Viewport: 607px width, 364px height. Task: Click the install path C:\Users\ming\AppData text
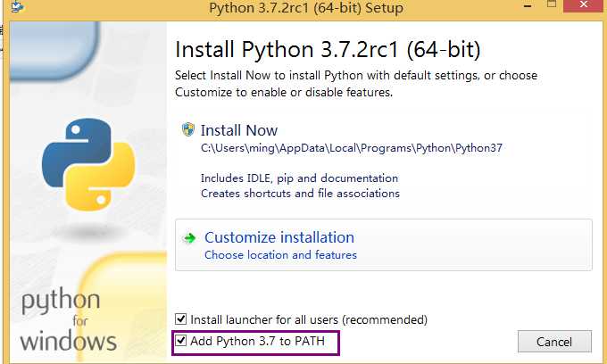coord(352,148)
